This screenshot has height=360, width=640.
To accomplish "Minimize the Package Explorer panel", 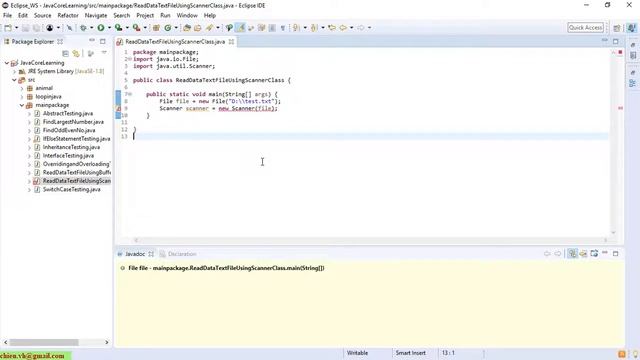I will coord(92,41).
